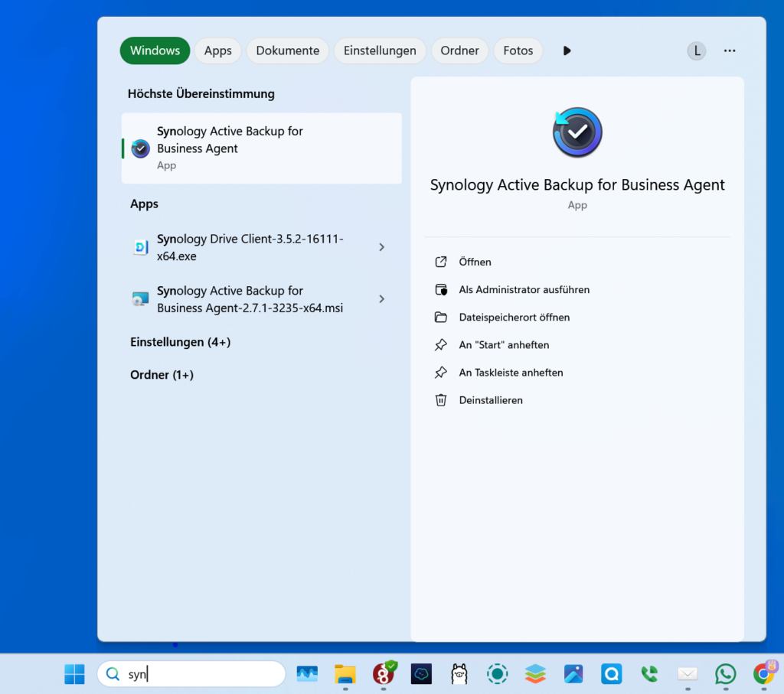Image resolution: width=784 pixels, height=694 pixels.
Task: Open Google Chrome from the taskbar
Action: pos(763,673)
